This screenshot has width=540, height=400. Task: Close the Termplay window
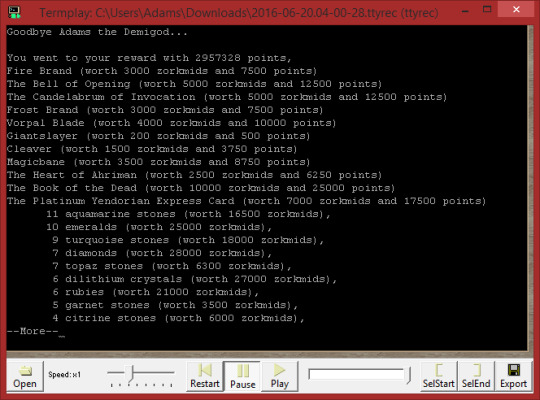pos(516,10)
